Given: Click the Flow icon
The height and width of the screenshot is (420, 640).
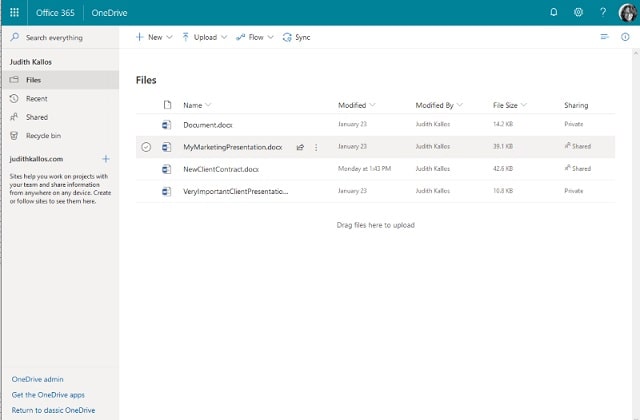Looking at the screenshot, I should click(x=240, y=37).
